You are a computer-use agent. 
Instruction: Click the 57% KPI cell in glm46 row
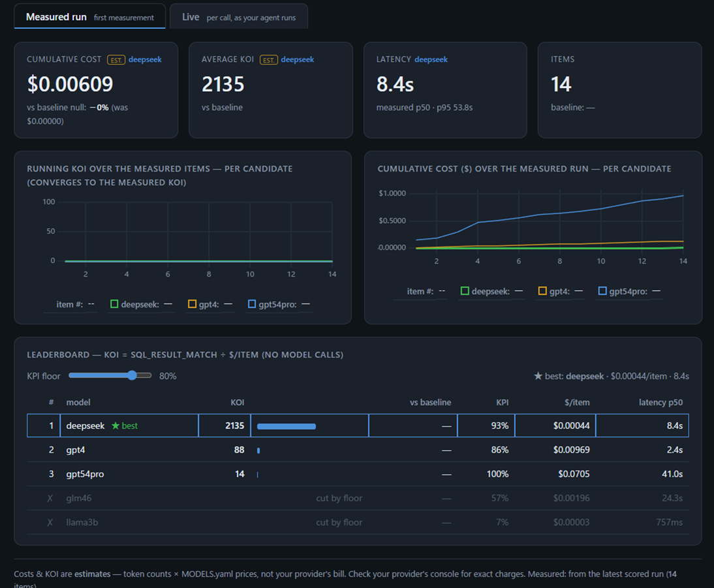pos(499,498)
